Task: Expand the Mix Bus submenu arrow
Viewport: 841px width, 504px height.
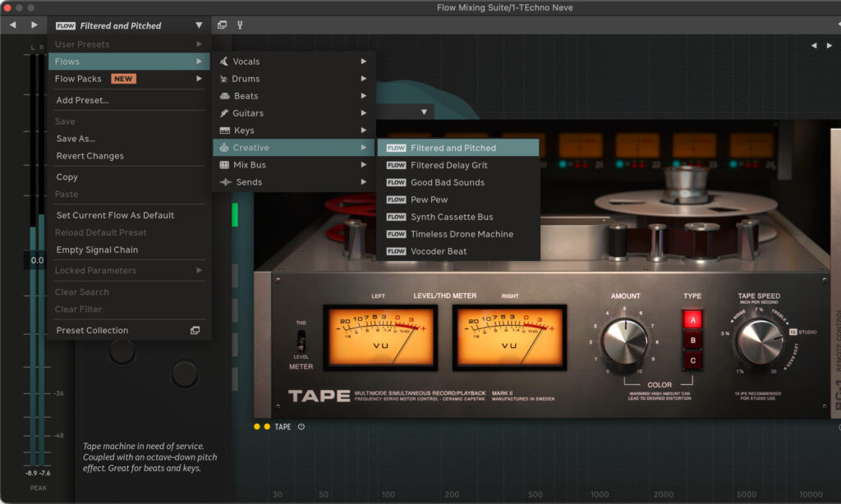Action: click(364, 165)
